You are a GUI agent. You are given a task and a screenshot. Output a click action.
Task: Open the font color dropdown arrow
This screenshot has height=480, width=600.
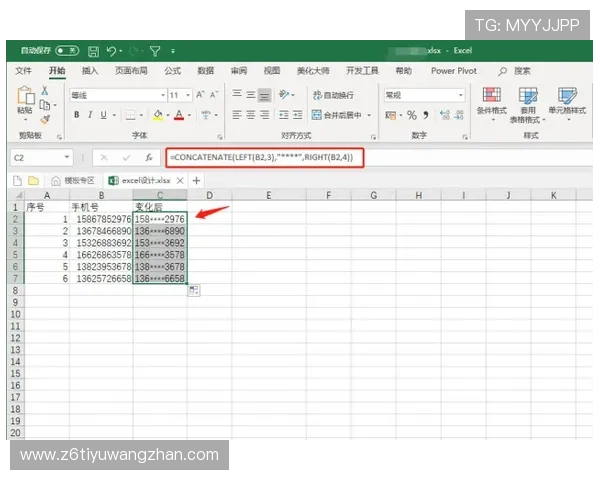189,115
